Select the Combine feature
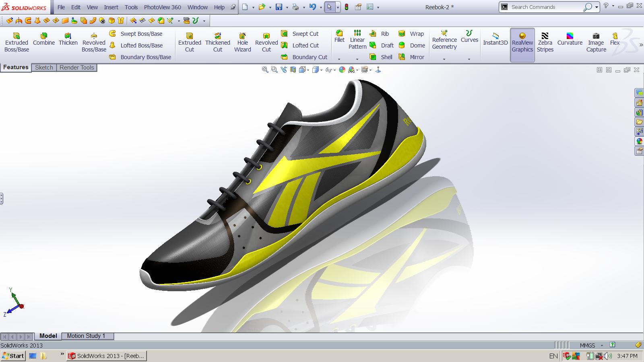Image resolution: width=644 pixels, height=362 pixels. pos(44,39)
